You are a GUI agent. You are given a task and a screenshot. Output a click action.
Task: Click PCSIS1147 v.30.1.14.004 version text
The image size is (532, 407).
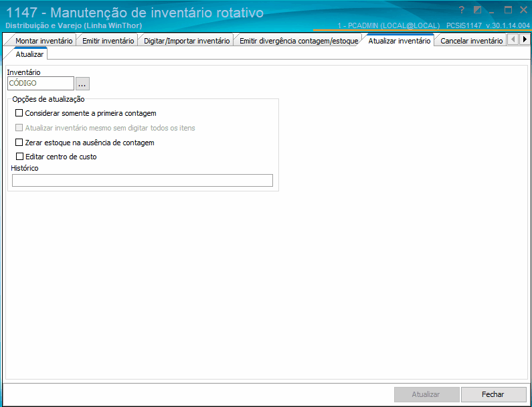488,25
